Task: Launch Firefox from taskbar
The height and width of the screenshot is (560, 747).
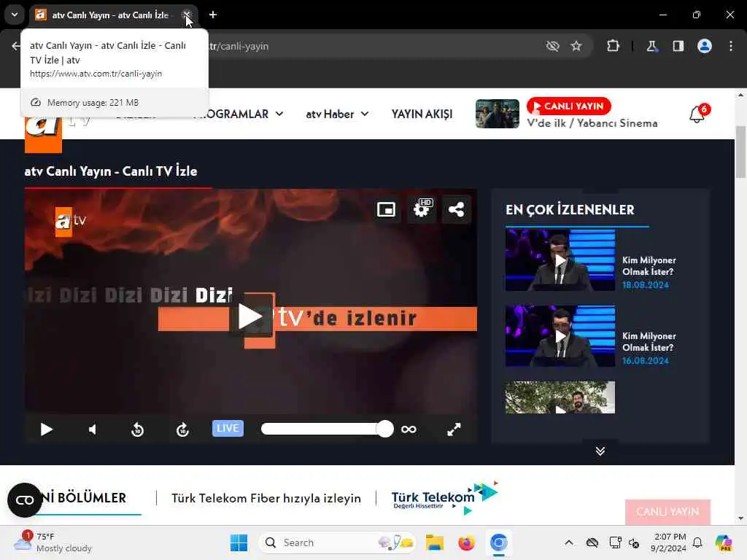Action: click(x=466, y=542)
